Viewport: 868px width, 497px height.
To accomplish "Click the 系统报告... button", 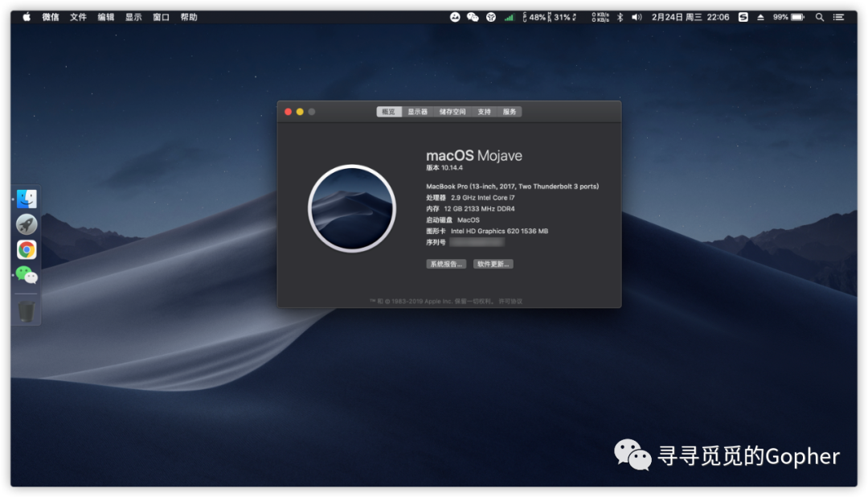I will coord(446,265).
